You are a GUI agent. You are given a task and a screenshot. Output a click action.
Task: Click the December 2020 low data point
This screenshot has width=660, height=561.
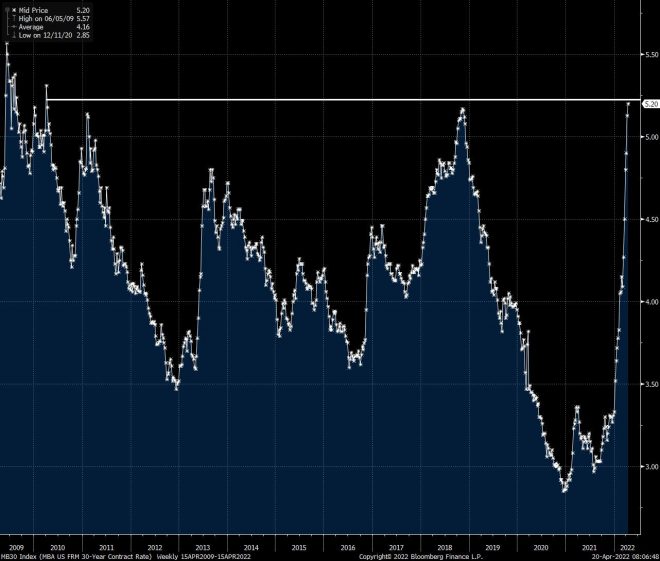(564, 491)
